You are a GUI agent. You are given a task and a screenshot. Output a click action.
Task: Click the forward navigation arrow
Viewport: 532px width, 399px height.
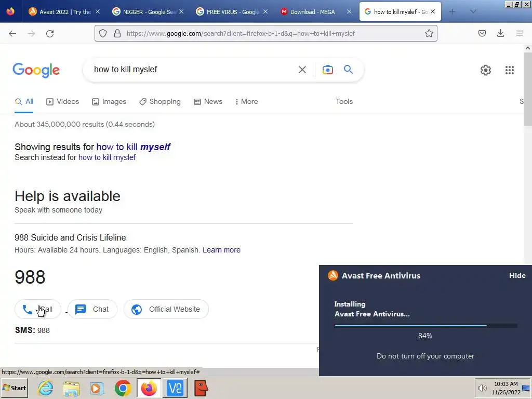[x=31, y=33]
